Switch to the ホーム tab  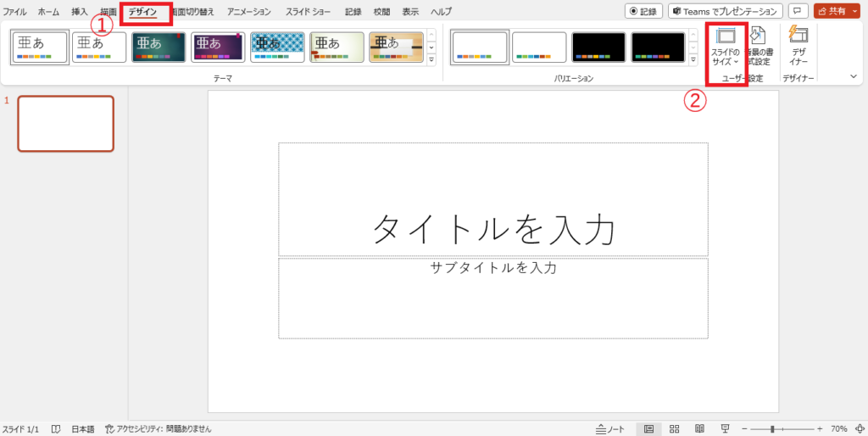[48, 12]
